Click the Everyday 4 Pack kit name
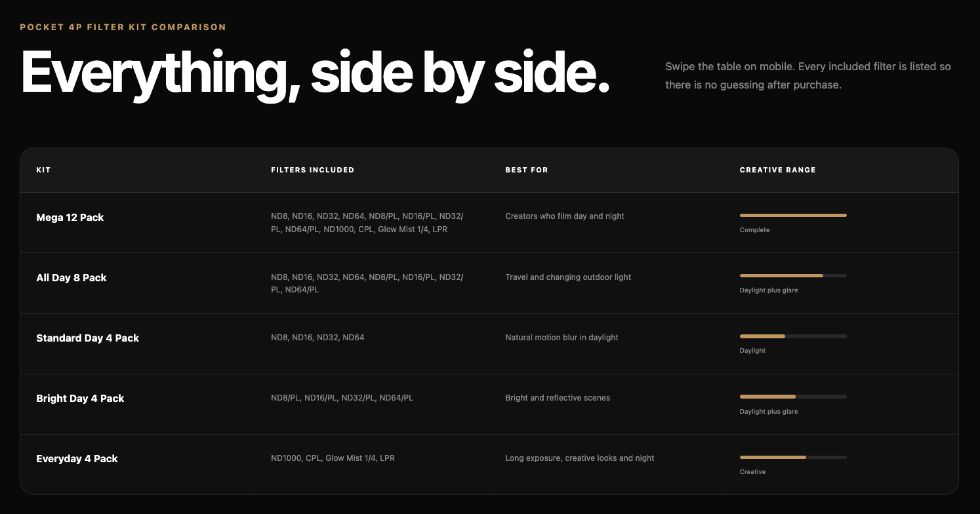Viewport: 980px width, 514px height. click(77, 459)
